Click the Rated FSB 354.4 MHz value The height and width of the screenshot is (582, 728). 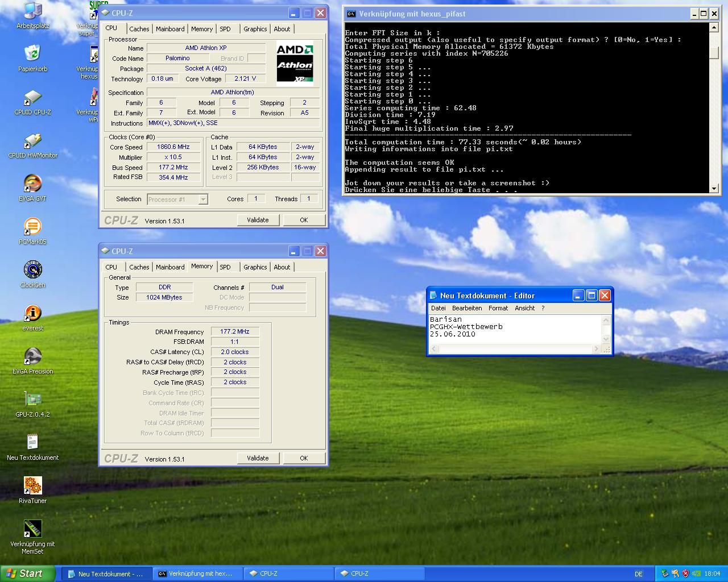173,177
